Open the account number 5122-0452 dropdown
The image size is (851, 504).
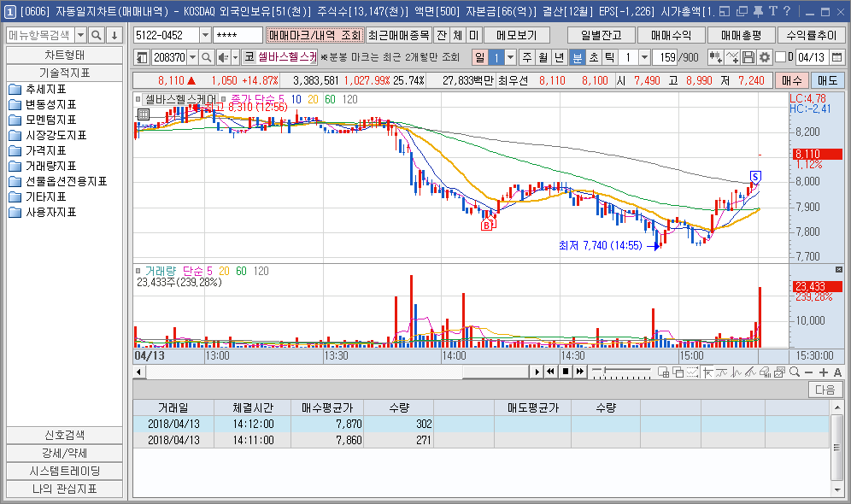coord(205,35)
